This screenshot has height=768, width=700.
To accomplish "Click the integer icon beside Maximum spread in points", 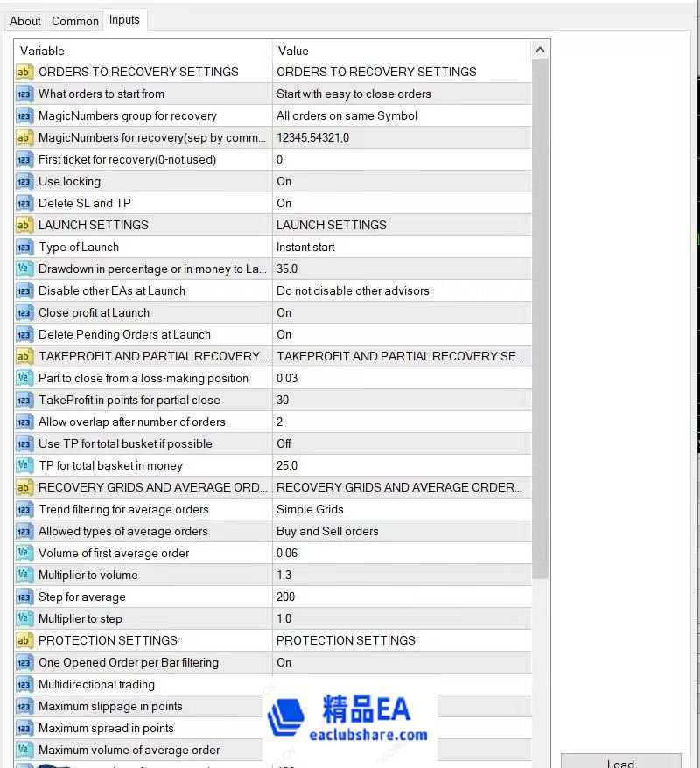I will pyautogui.click(x=24, y=728).
